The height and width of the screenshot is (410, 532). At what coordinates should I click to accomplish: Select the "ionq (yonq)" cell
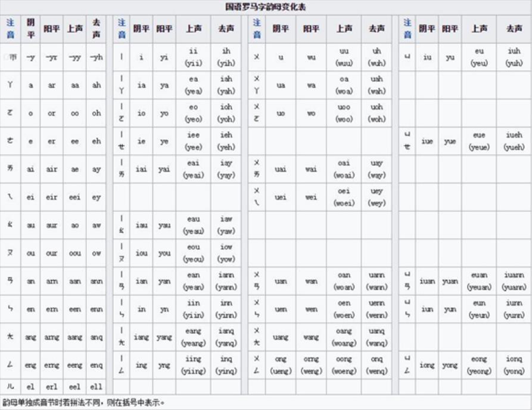click(514, 365)
